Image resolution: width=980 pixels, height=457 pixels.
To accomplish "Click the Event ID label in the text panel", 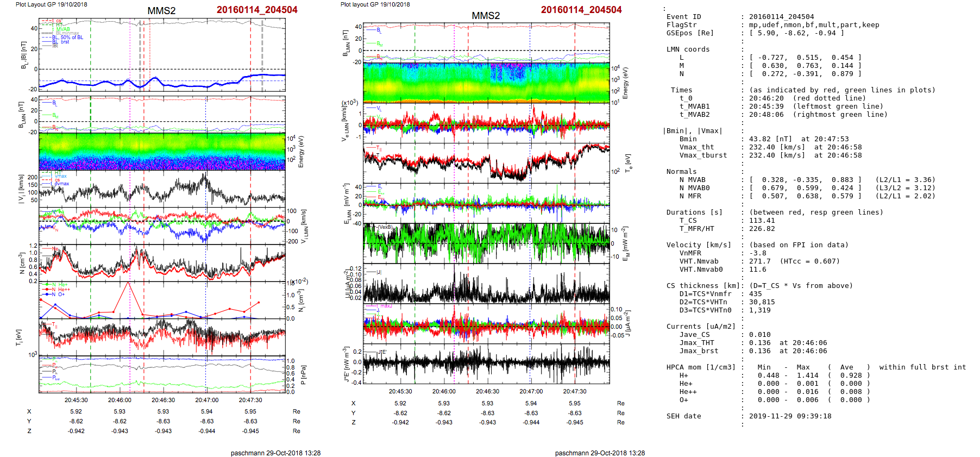I will [683, 17].
